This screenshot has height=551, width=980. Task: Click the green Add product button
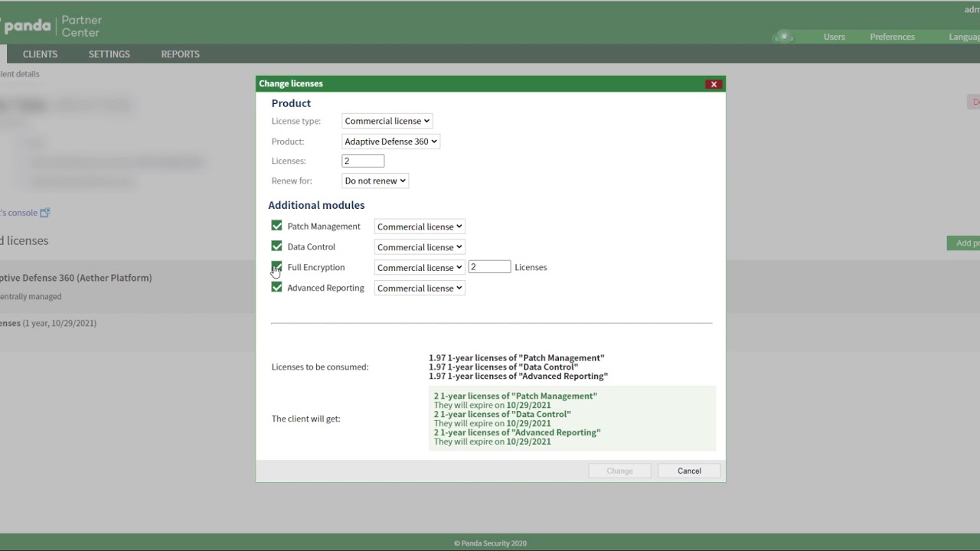[964, 243]
